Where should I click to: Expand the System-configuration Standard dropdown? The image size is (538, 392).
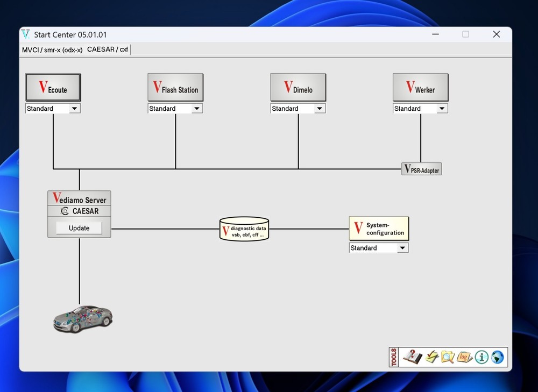coord(402,248)
